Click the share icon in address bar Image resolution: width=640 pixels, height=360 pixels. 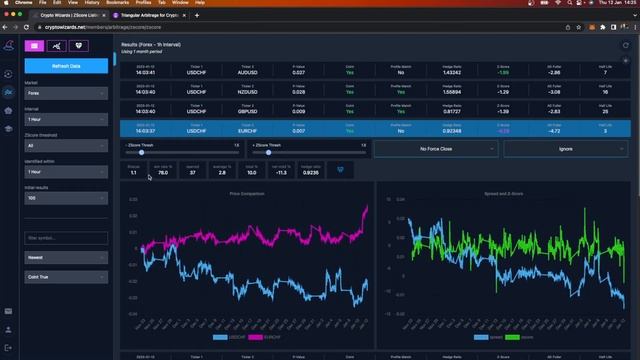568,27
